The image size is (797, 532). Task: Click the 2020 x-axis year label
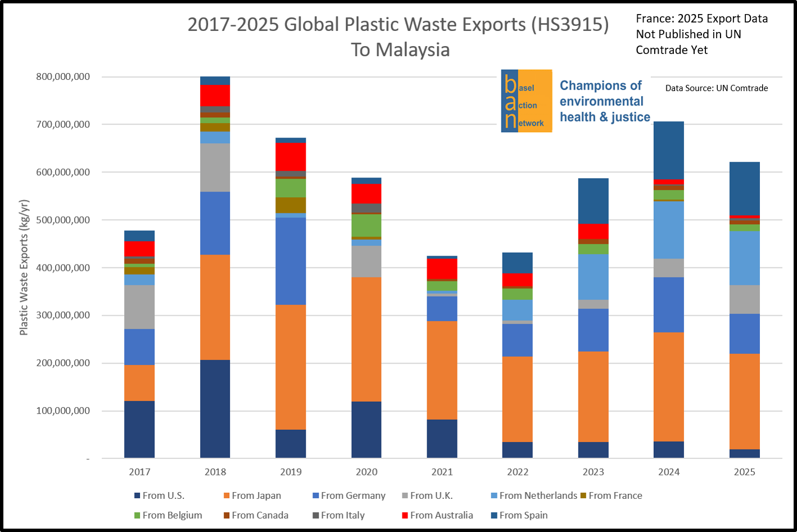point(366,472)
